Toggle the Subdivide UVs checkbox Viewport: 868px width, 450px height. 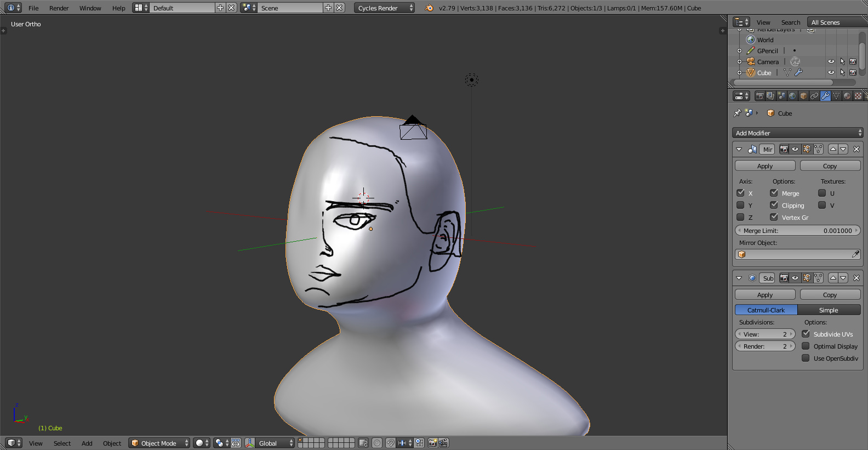click(806, 334)
